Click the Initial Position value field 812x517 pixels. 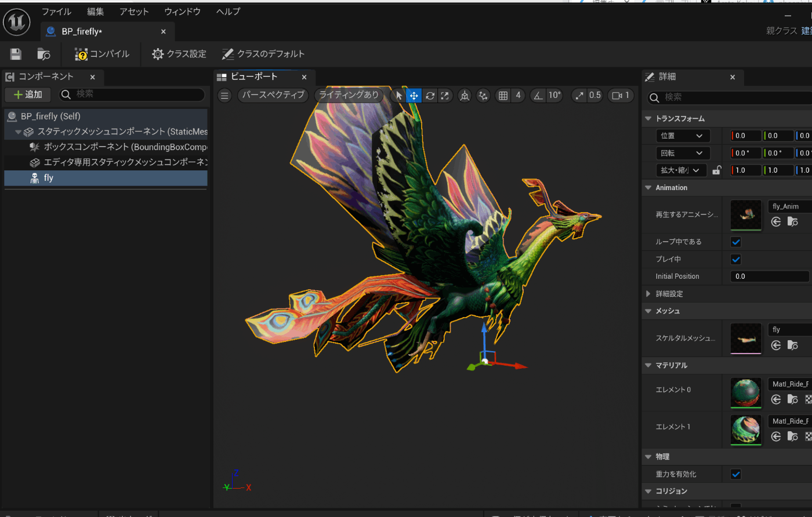click(x=770, y=276)
